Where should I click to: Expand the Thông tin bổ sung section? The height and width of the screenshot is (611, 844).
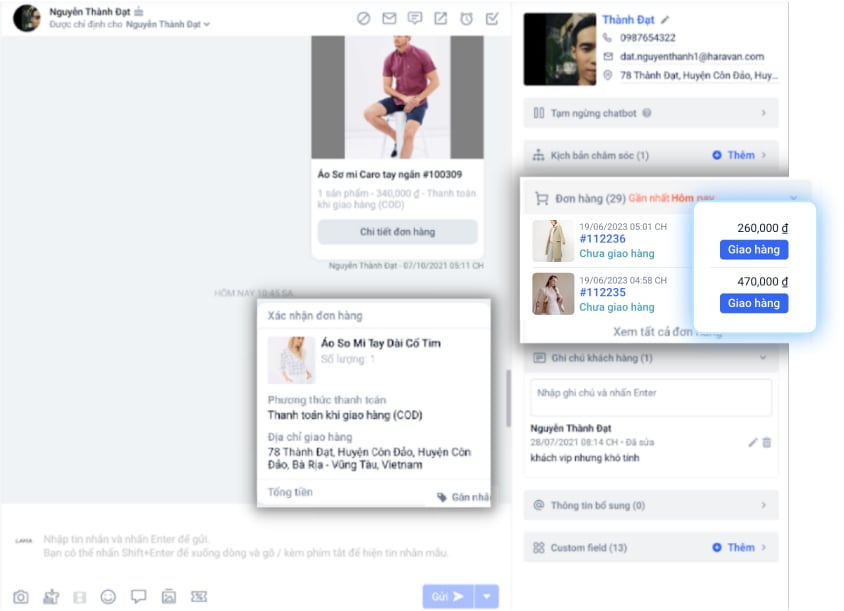click(x=650, y=505)
